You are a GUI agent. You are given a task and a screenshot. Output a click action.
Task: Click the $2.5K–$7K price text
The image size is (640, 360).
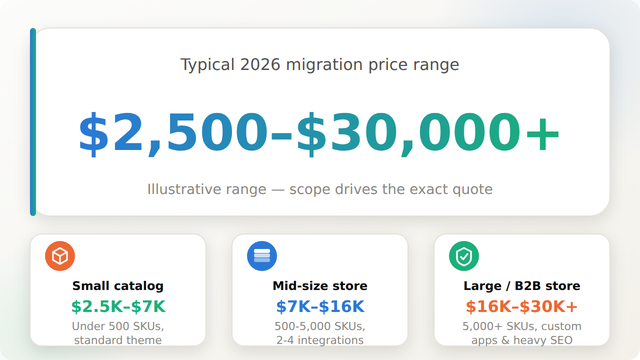[x=118, y=307]
